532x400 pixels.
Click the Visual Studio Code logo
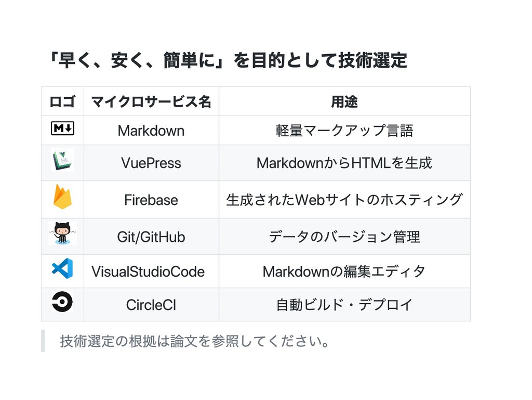tap(62, 268)
